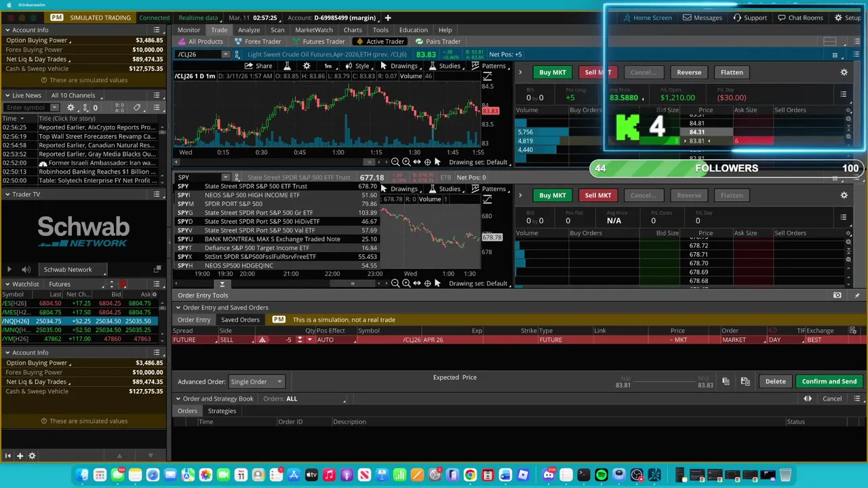Image resolution: width=868 pixels, height=488 pixels.
Task: Click the symbol link icon beside /CLJ26
Action: [238, 54]
